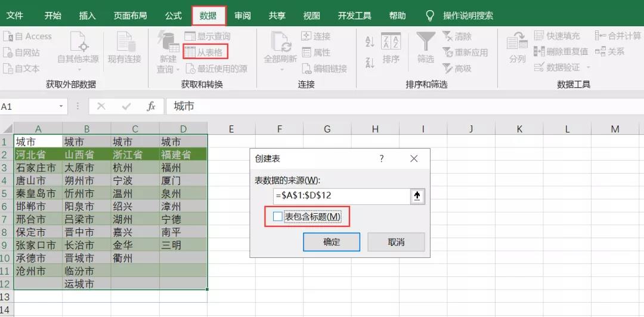This screenshot has height=317, width=644.
Task: Select row 13 header
Action: [7, 297]
